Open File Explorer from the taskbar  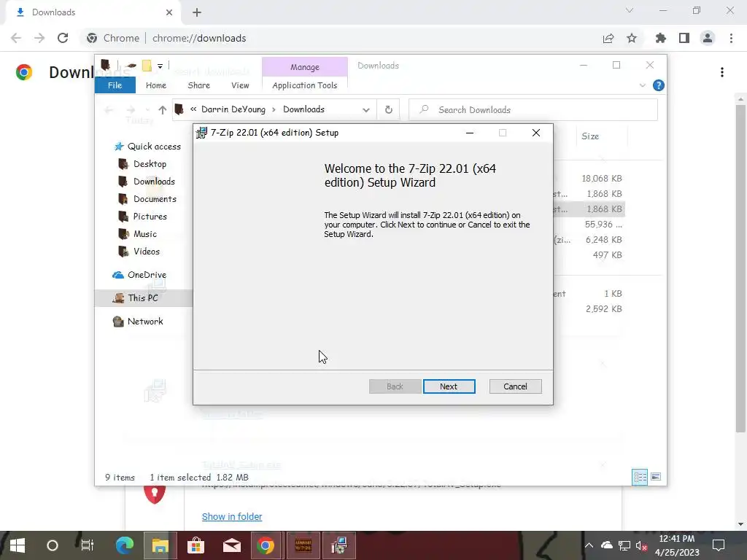point(160,545)
